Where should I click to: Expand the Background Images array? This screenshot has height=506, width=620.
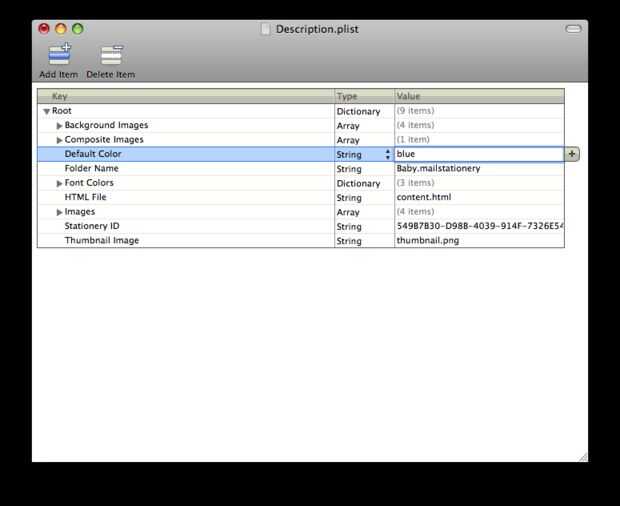tap(59, 126)
